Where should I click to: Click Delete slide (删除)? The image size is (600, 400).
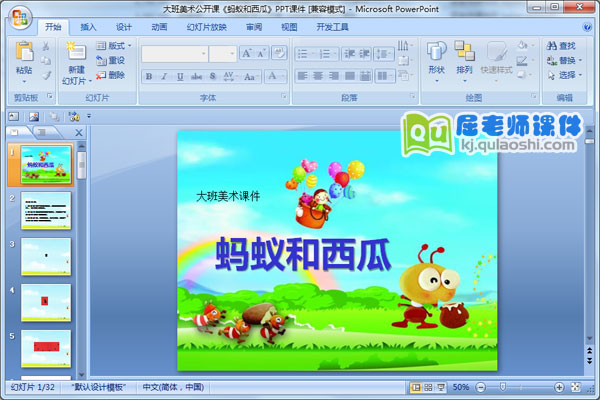tap(110, 75)
